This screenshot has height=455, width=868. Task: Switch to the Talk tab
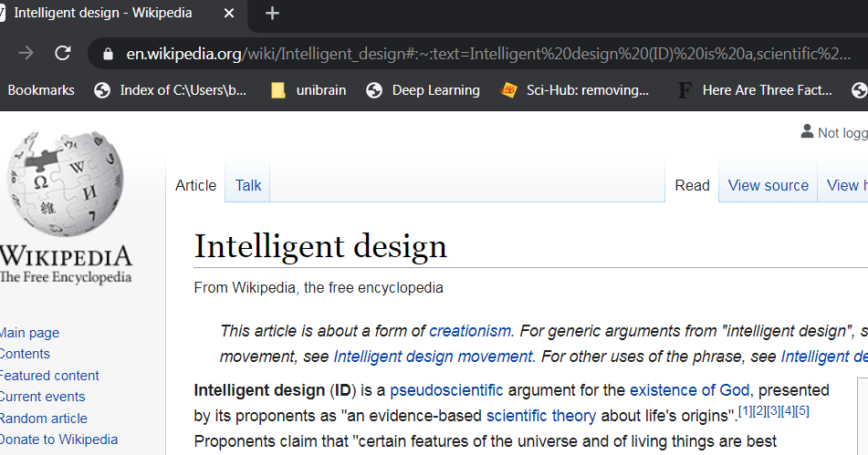tap(248, 185)
